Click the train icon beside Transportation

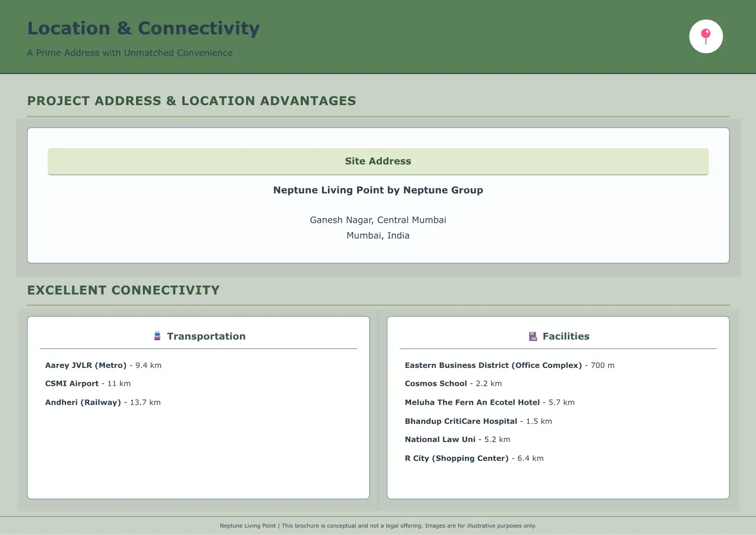pos(157,336)
